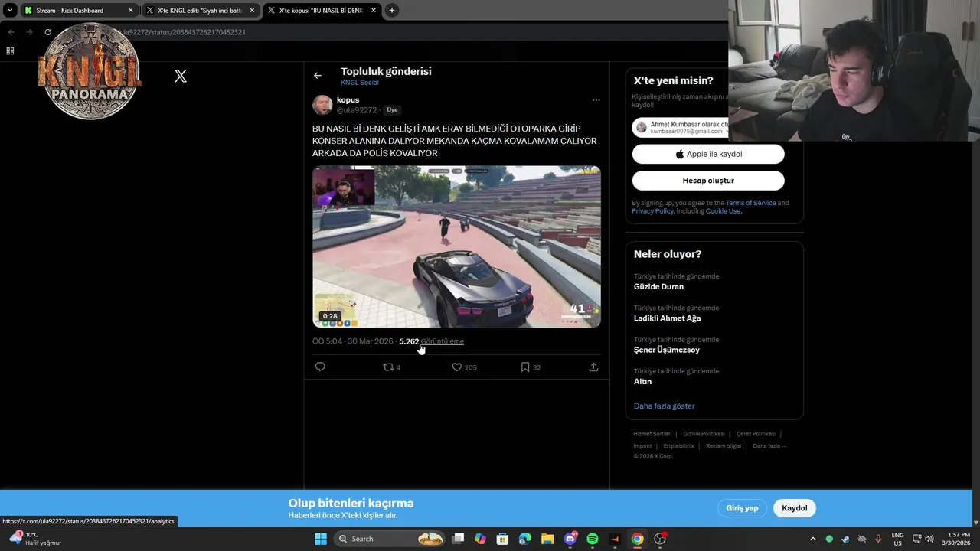The height and width of the screenshot is (551, 980).
Task: Open the X logo home link
Action: (181, 76)
